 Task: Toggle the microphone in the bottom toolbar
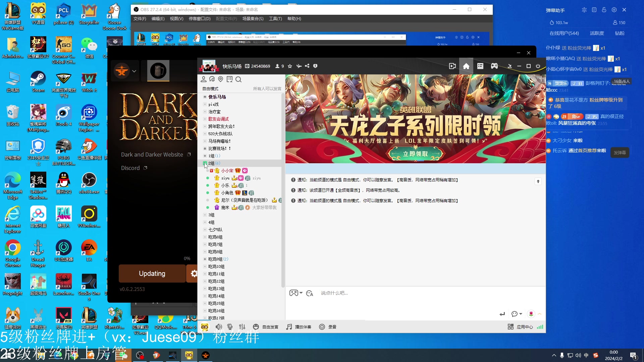pyautogui.click(x=230, y=327)
